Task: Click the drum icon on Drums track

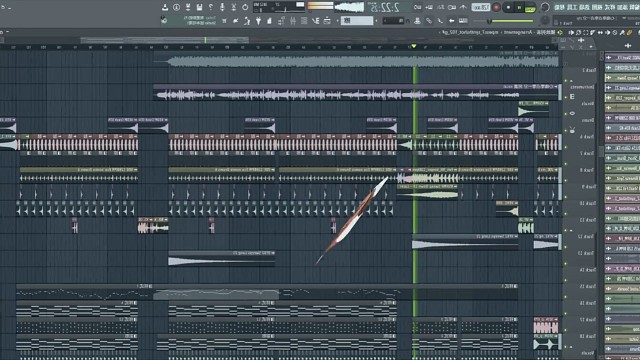Action: click(x=572, y=130)
